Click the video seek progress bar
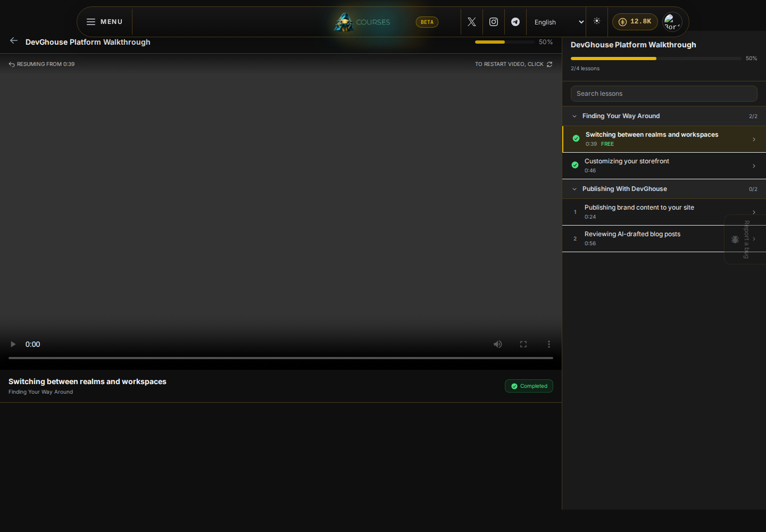The width and height of the screenshot is (766, 532). point(281,358)
